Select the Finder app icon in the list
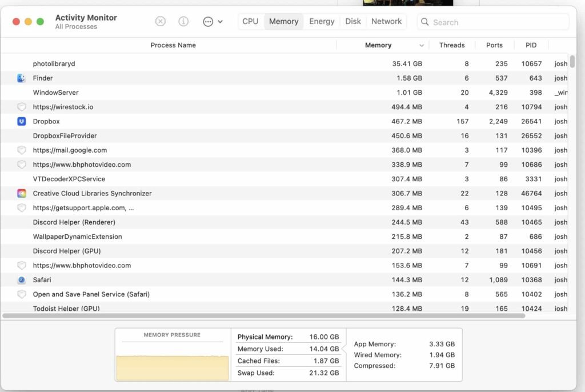 tap(21, 78)
